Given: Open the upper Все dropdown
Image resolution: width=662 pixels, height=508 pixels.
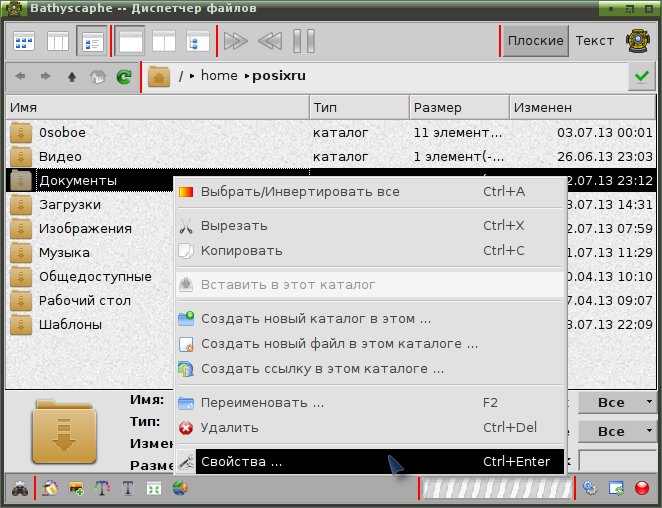Looking at the screenshot, I should pyautogui.click(x=617, y=402).
